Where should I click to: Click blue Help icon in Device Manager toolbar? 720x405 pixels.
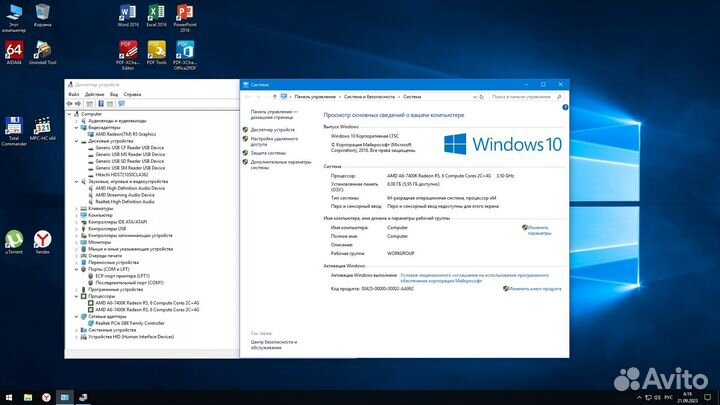click(101, 104)
